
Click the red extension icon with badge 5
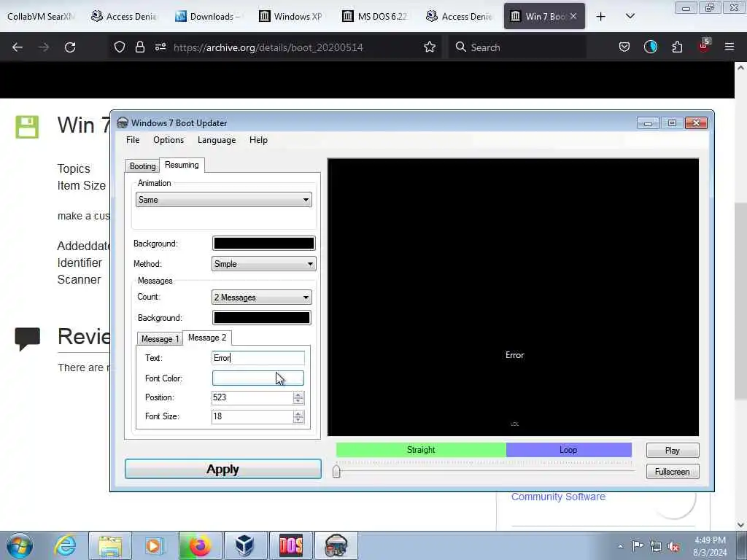(704, 46)
